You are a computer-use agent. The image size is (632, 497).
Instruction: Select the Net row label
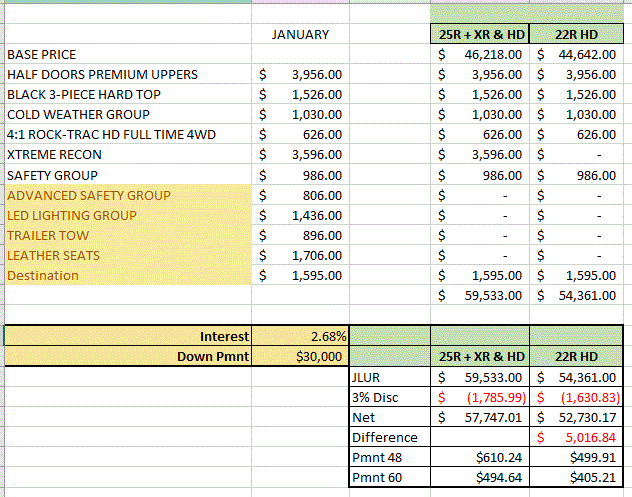[x=390, y=417]
